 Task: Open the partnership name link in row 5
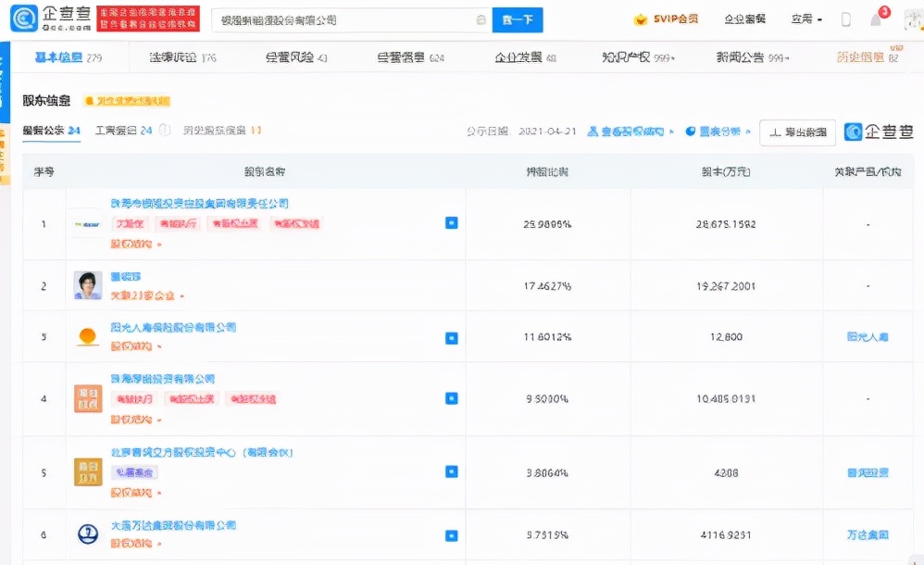(202, 452)
